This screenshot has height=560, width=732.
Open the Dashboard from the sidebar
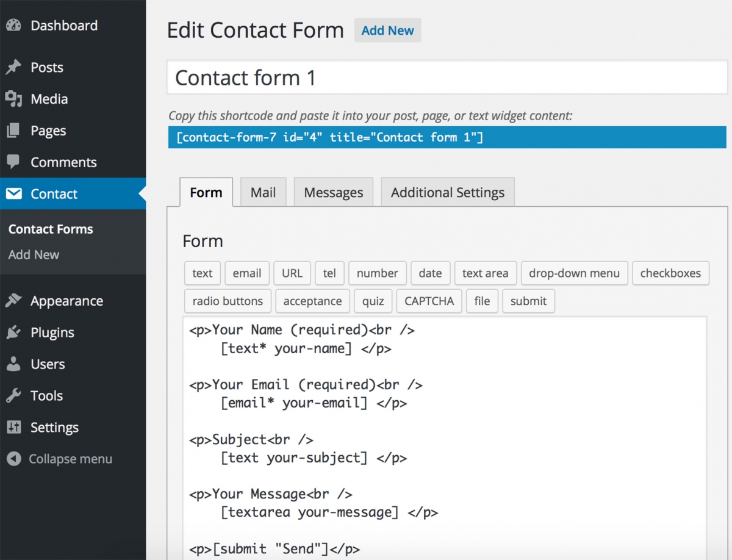pos(63,26)
